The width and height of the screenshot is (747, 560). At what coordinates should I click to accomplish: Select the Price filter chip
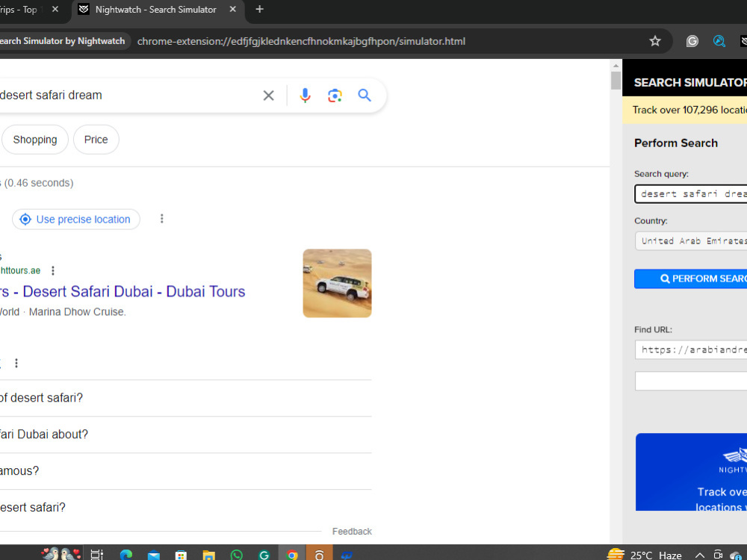96,140
